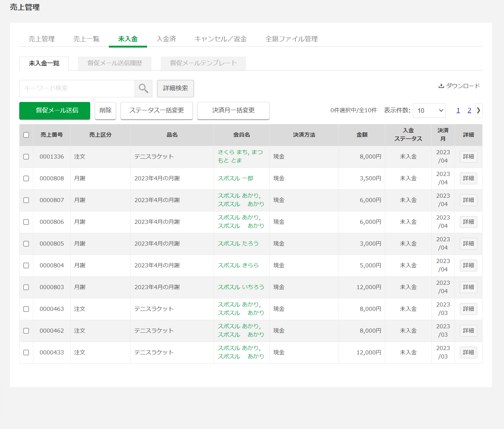Open 詳細 for sale 0000804
Viewport: 504px width, 429px height.
point(469,265)
